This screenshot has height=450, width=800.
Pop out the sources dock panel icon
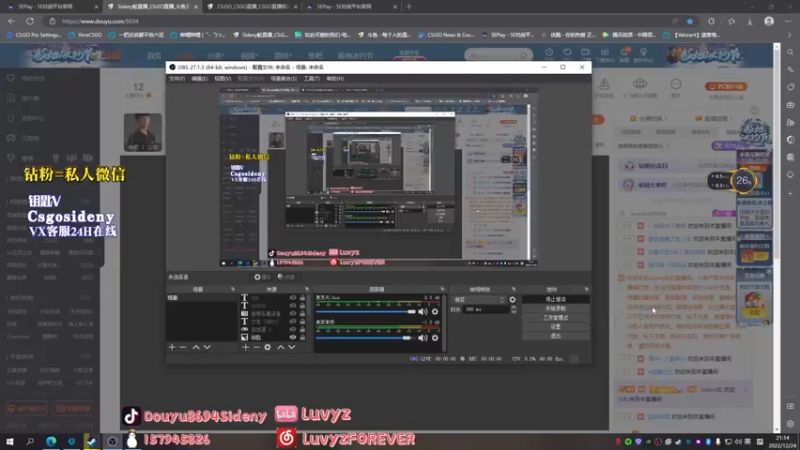coord(307,289)
